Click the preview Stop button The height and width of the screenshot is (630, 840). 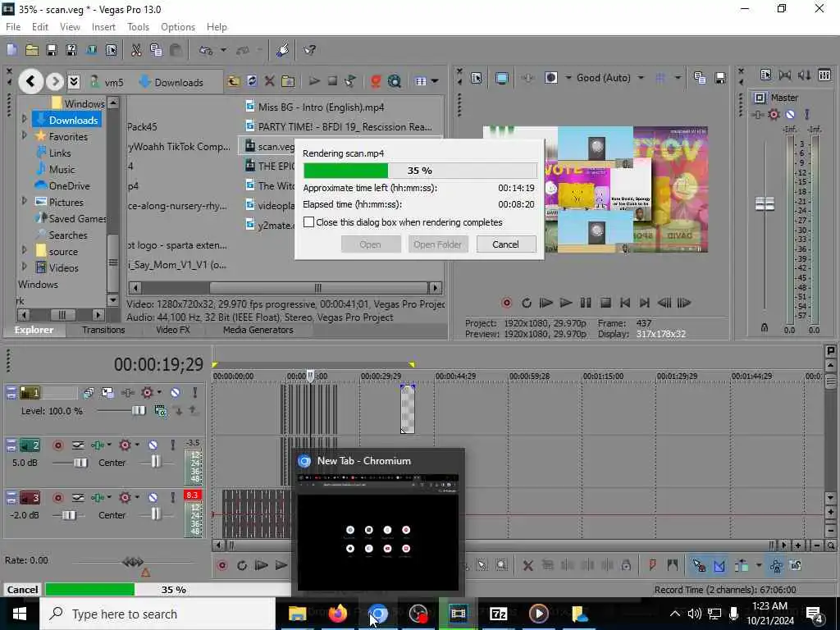[x=605, y=303]
